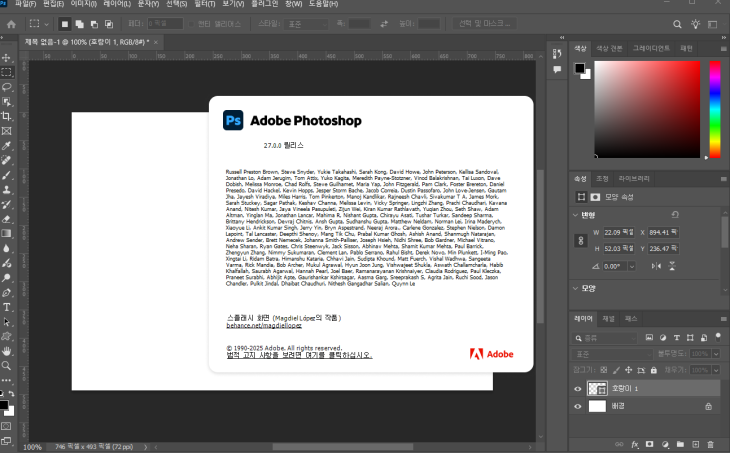Click the legal notices link
730x453 pixels.
299,355
